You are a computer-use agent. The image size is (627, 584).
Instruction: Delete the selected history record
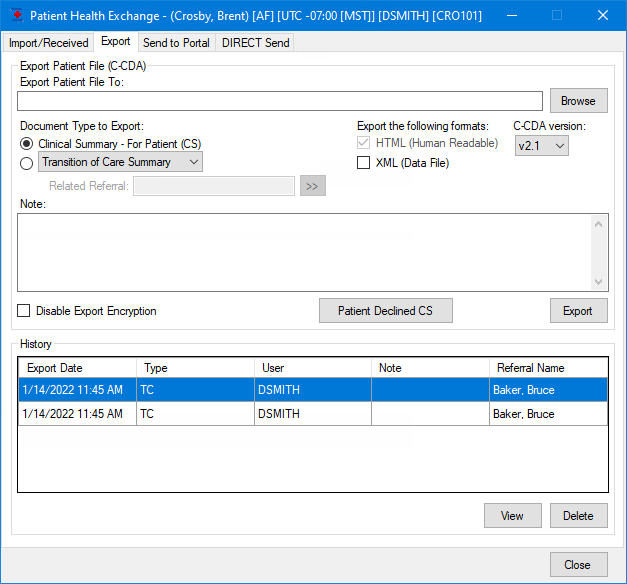point(578,516)
